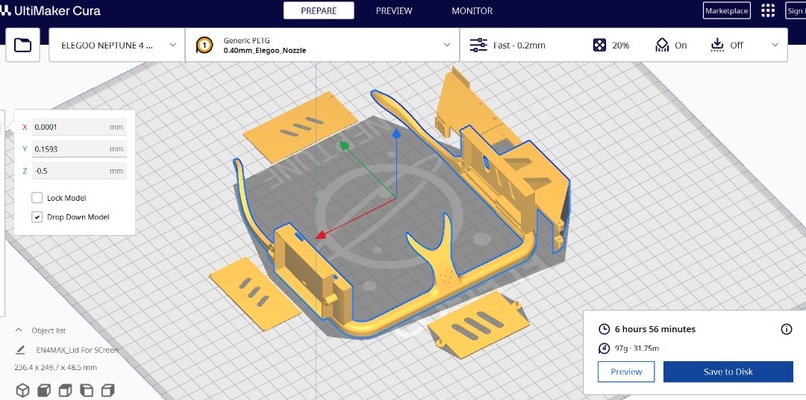Image resolution: width=806 pixels, height=400 pixels.
Task: Switch to the MONITOR stage tab
Action: pos(472,11)
